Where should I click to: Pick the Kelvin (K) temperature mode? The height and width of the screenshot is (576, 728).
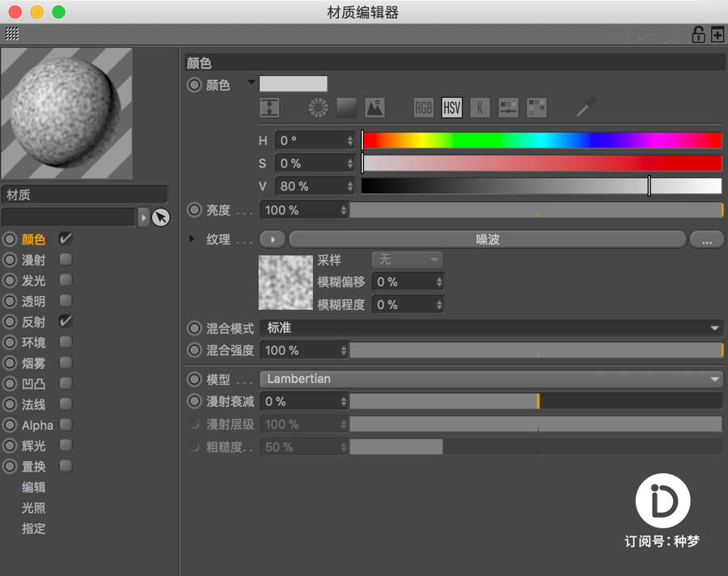click(480, 108)
